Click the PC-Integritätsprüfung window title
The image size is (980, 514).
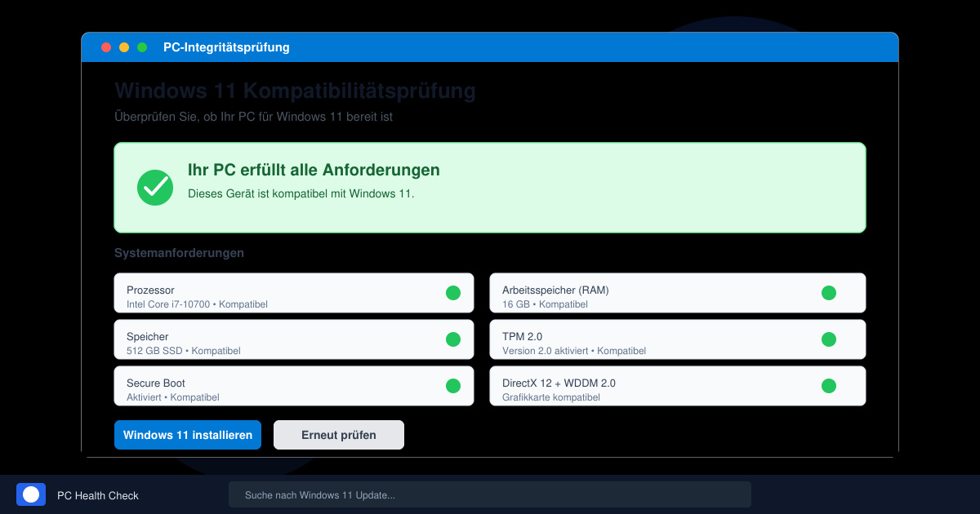coord(226,47)
